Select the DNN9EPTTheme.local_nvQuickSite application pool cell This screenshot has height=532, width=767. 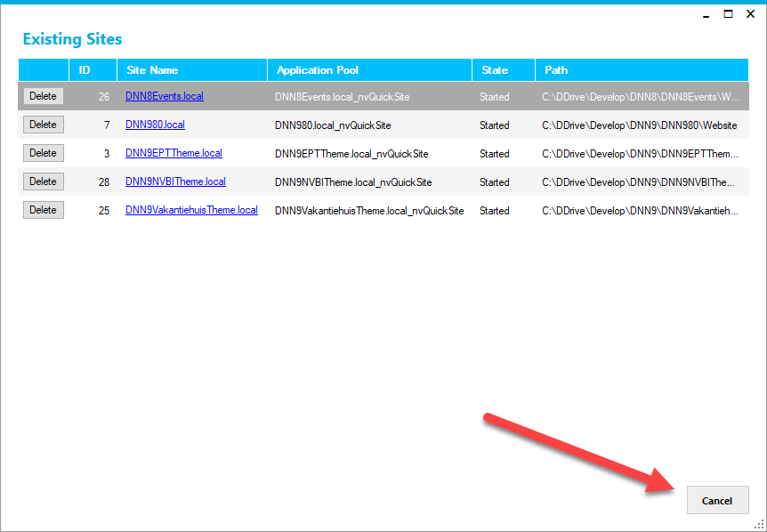point(370,154)
